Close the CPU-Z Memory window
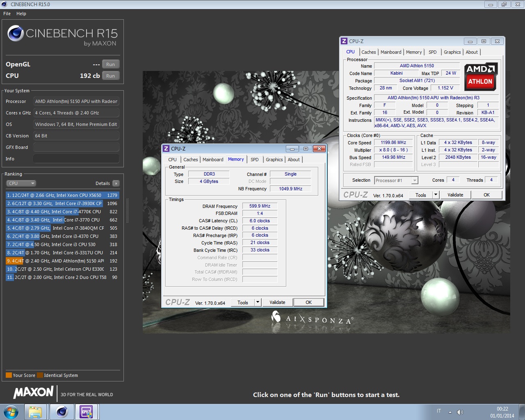Screen dimensions: 525x420 click(319, 148)
